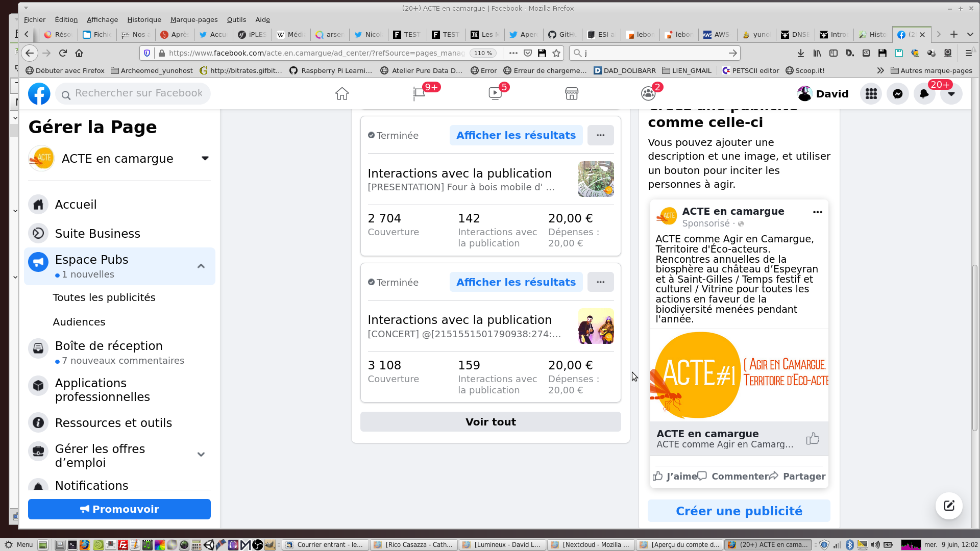
Task: Click the Rechercher sur Facebook field
Action: (138, 93)
